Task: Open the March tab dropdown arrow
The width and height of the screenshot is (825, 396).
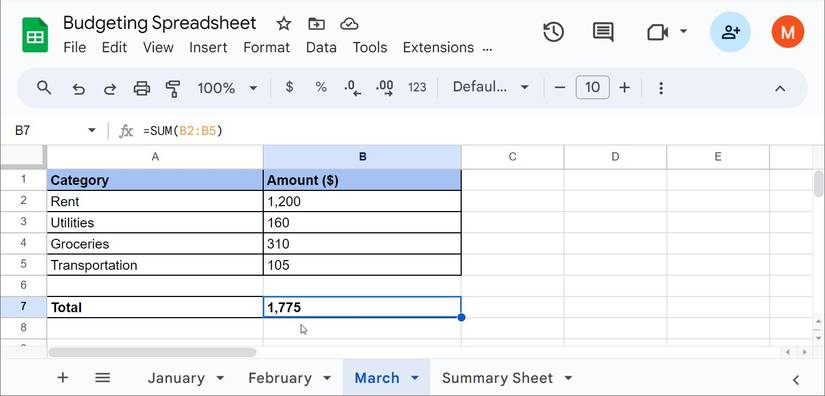Action: (x=415, y=378)
